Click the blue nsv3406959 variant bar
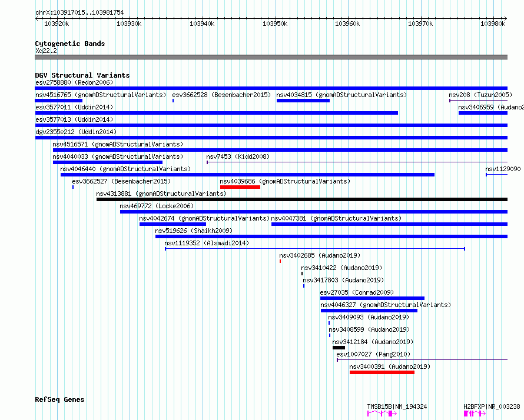524x420 pixels. 483,113
